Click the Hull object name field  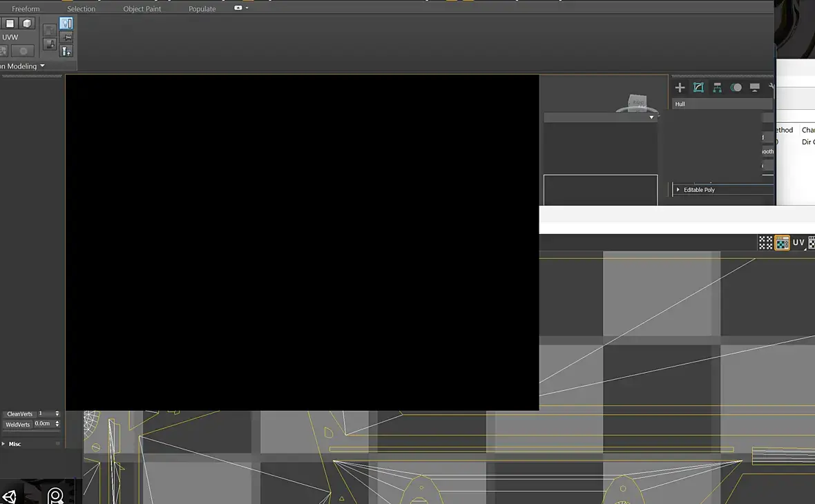pos(722,104)
